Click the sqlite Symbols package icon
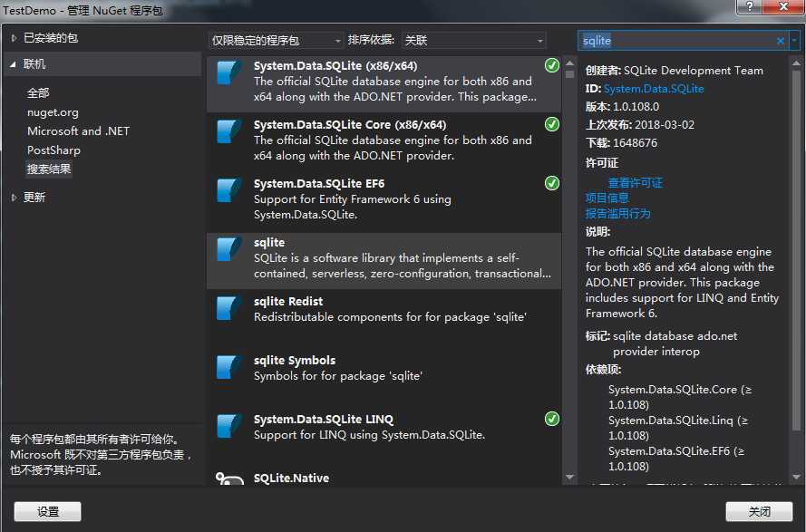The height and width of the screenshot is (532, 806). 228,368
